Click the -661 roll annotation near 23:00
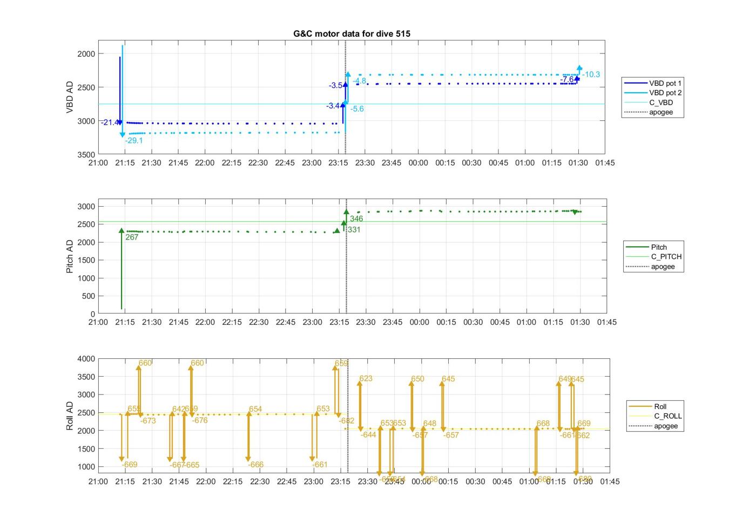This screenshot has width=756, height=532. (320, 465)
